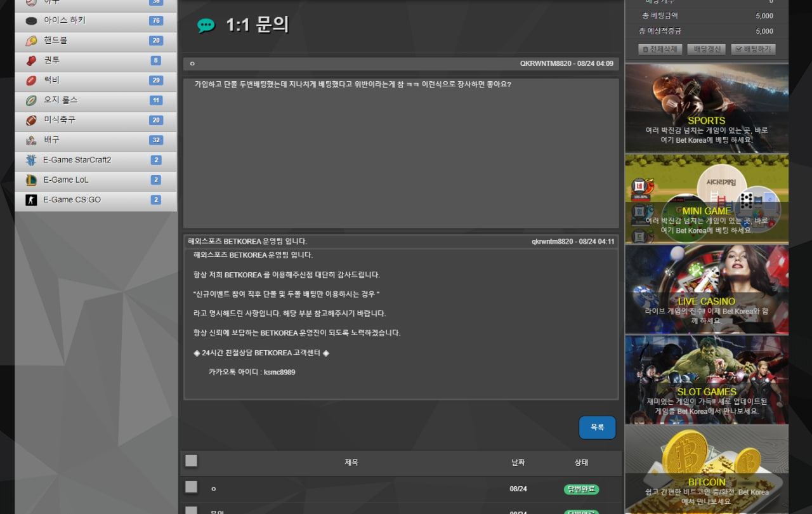The height and width of the screenshot is (514, 812).
Task: Click the QKRWNTM8820 - 08/24 04:09 header text
Action: (x=566, y=63)
